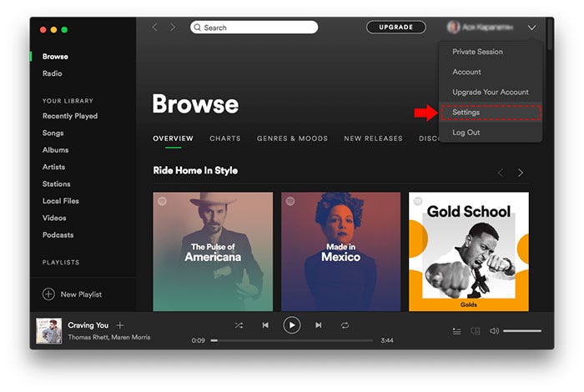The height and width of the screenshot is (392, 584).
Task: Click the Search field
Action: click(254, 28)
